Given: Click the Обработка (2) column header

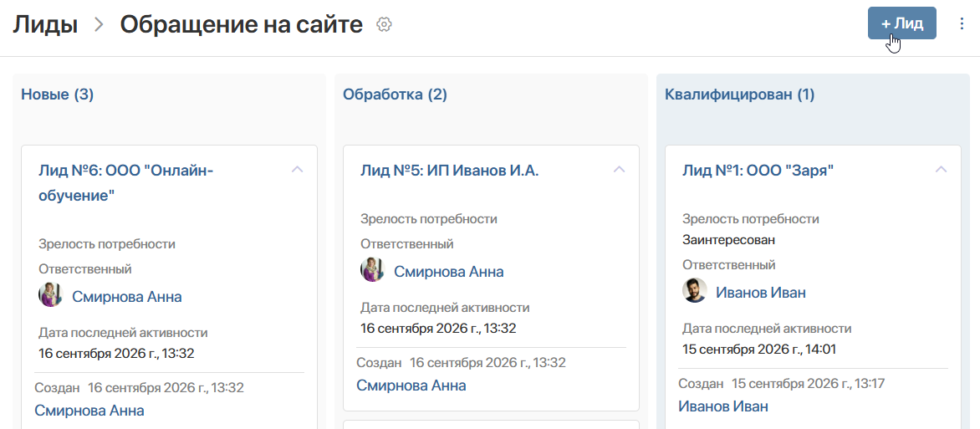Looking at the screenshot, I should [x=395, y=94].
